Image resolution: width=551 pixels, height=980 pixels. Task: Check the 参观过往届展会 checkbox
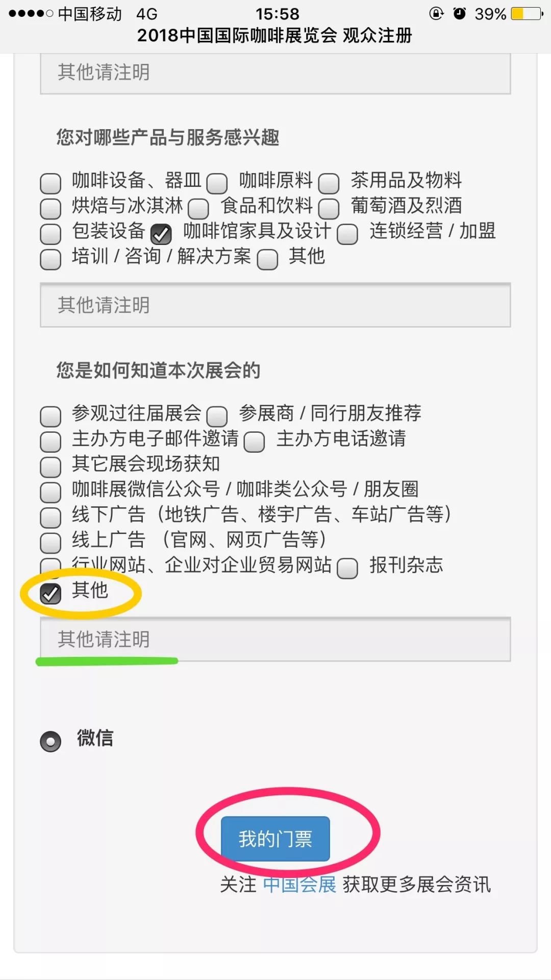pyautogui.click(x=51, y=416)
